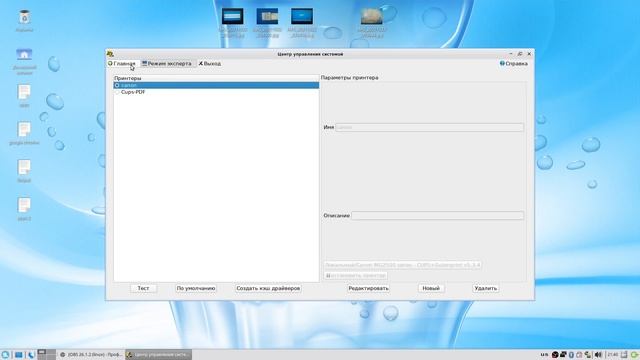This screenshot has height=360, width=640.
Task: Click the volume speaker tray icon
Action: 598,355
